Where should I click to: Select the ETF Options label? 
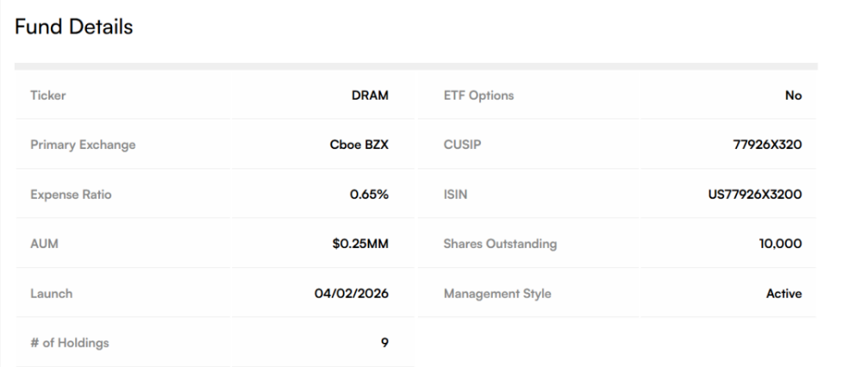tap(478, 96)
